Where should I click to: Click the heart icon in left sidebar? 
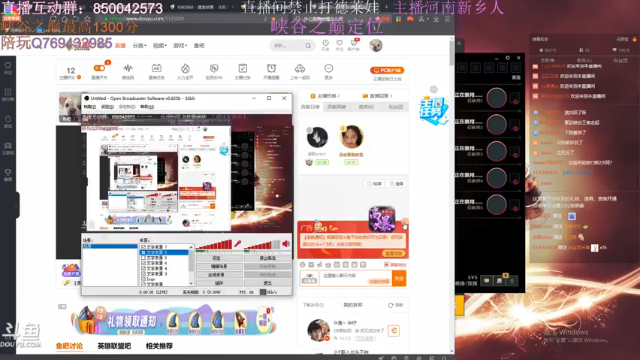click(x=8, y=65)
